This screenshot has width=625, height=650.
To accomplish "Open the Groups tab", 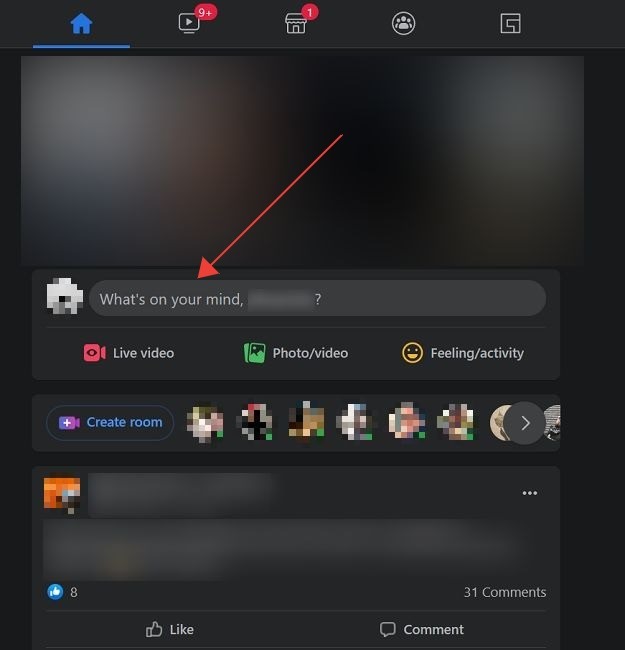I will coord(403,24).
